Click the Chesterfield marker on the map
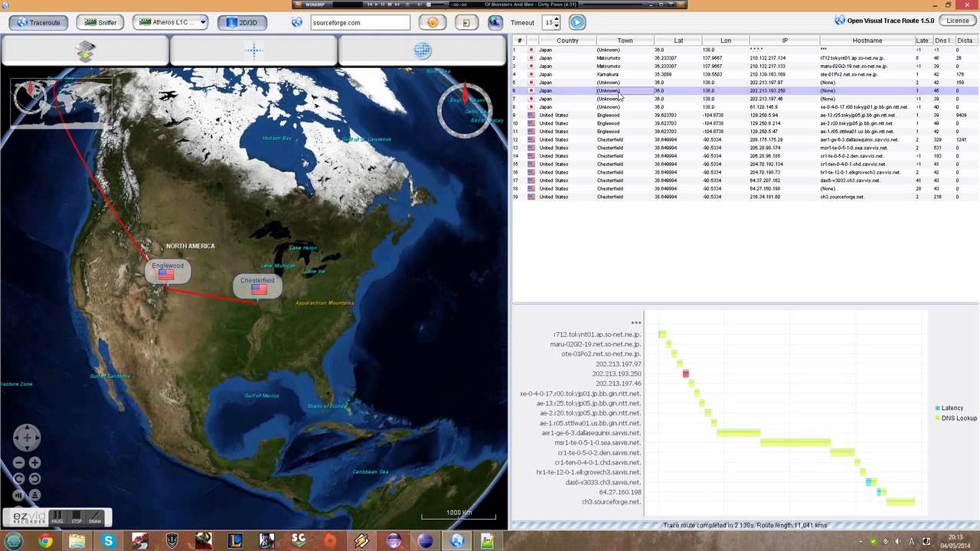Viewport: 980px width, 551px height. pyautogui.click(x=258, y=285)
